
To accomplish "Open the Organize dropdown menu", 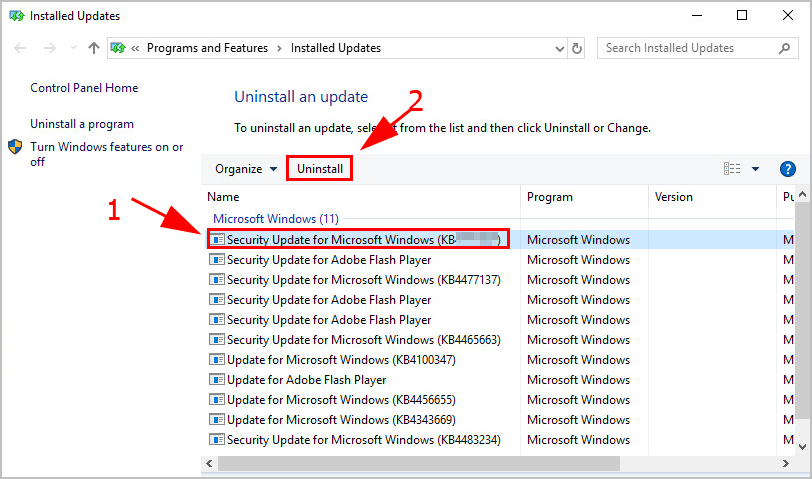I will click(246, 169).
